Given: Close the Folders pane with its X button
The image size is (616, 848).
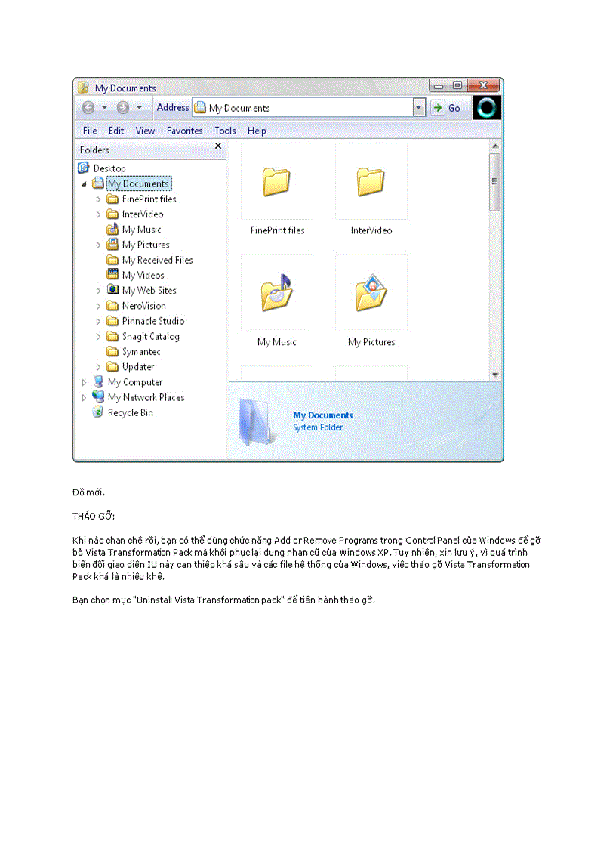Looking at the screenshot, I should click(218, 146).
